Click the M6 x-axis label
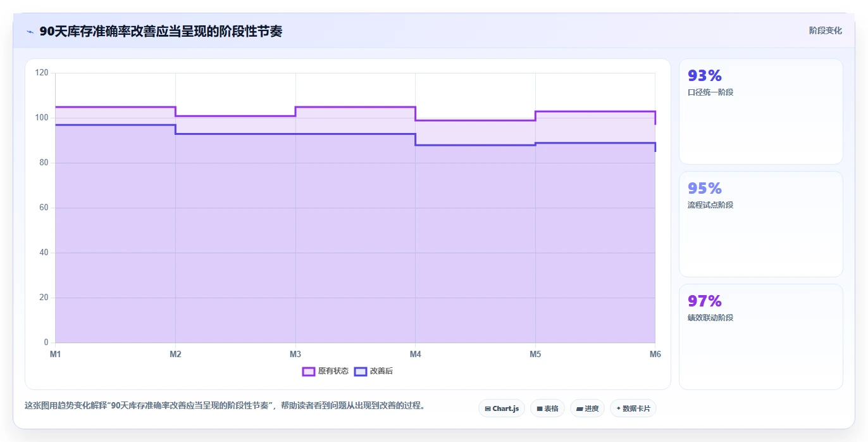The image size is (868, 442). click(655, 354)
